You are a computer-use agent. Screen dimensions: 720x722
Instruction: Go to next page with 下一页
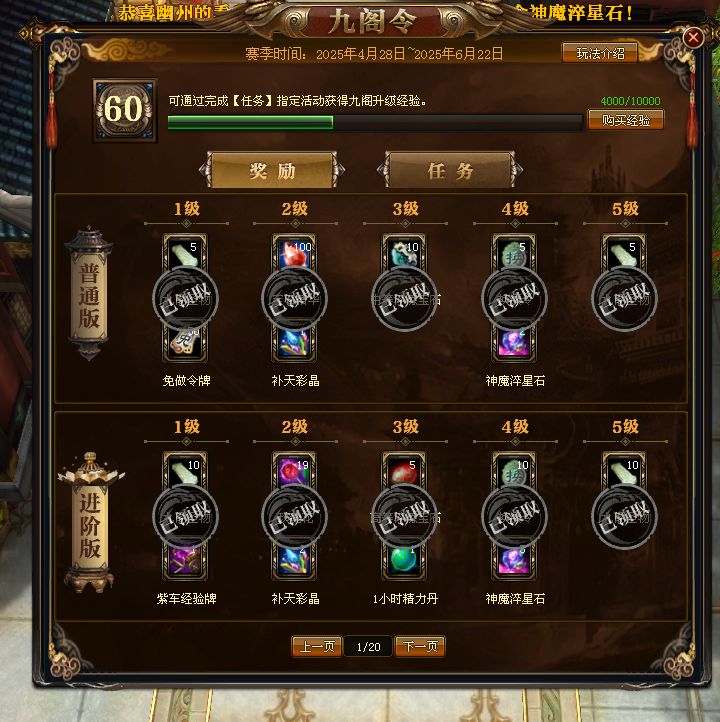pyautogui.click(x=420, y=646)
